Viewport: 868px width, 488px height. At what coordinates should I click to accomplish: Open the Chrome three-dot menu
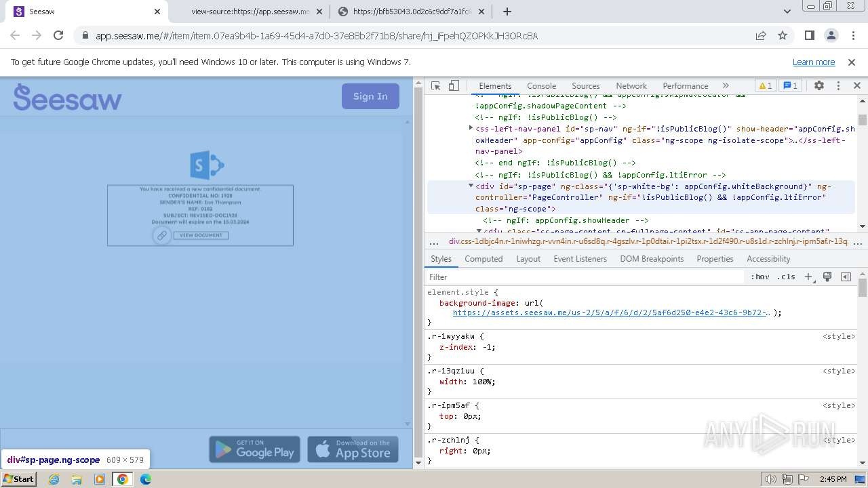coord(852,35)
